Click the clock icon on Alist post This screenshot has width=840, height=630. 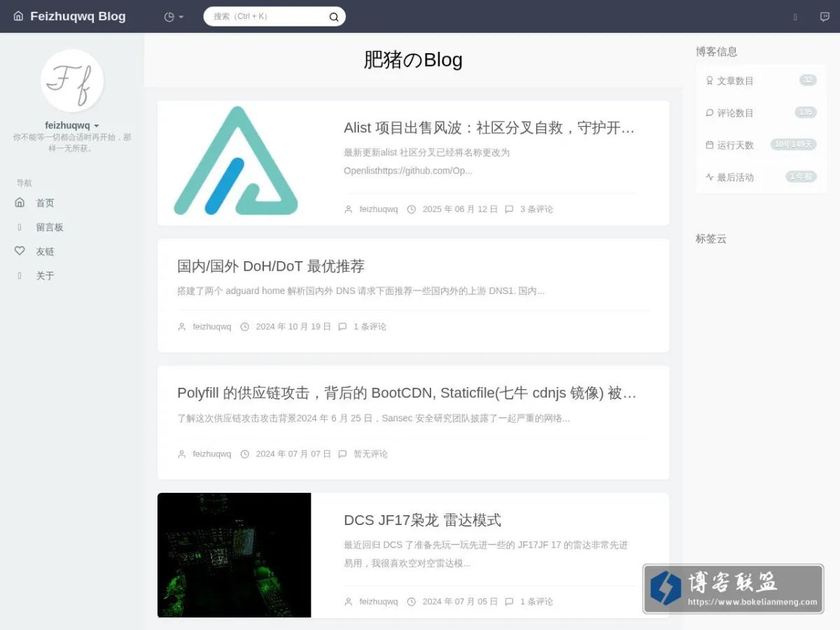[x=412, y=209]
